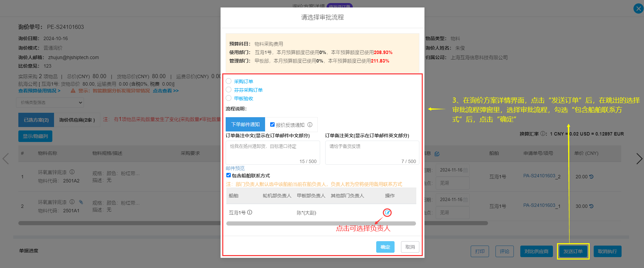The image size is (644, 268).
Task: Select the 采购订单 approval flow radio
Action: [x=229, y=81]
